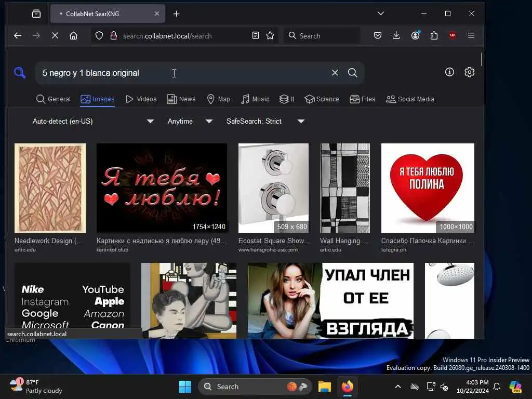Open the Downloads toolbar icon
Viewport: 532px width, 399px height.
396,36
